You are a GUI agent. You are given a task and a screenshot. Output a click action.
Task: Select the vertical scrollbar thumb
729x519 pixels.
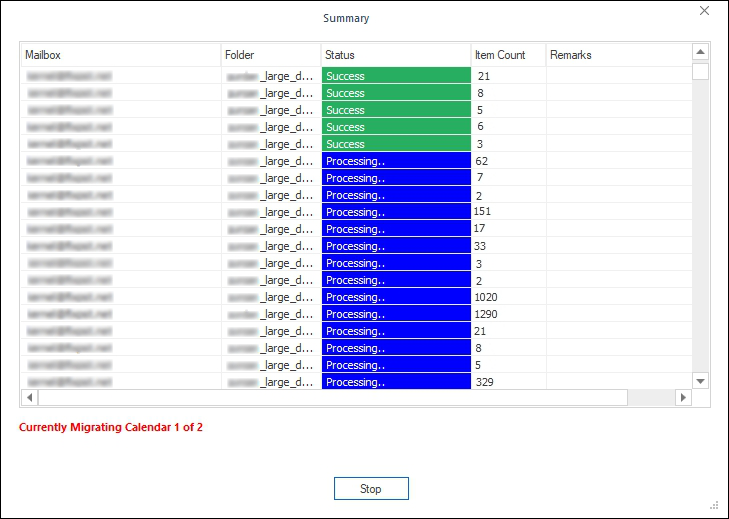click(700, 72)
